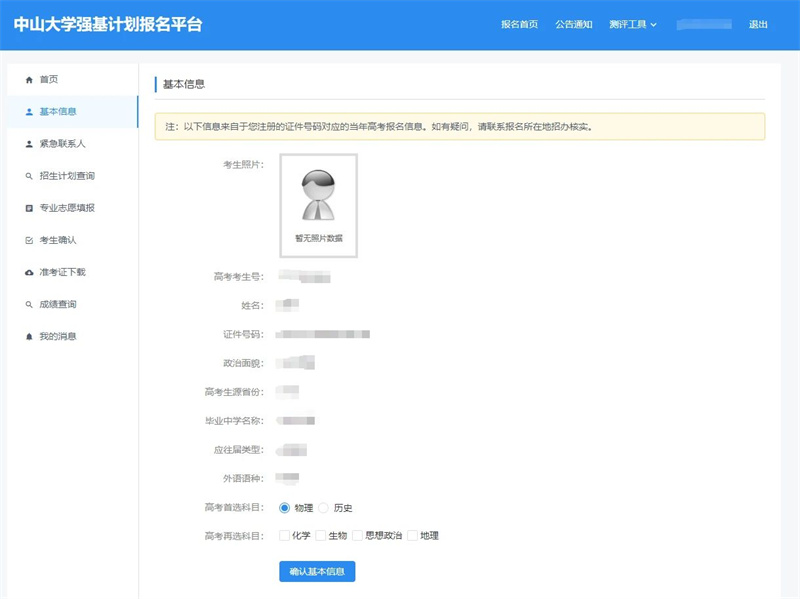Select the 物理 radio button
Viewport: 800px width, 599px height.
click(x=284, y=508)
